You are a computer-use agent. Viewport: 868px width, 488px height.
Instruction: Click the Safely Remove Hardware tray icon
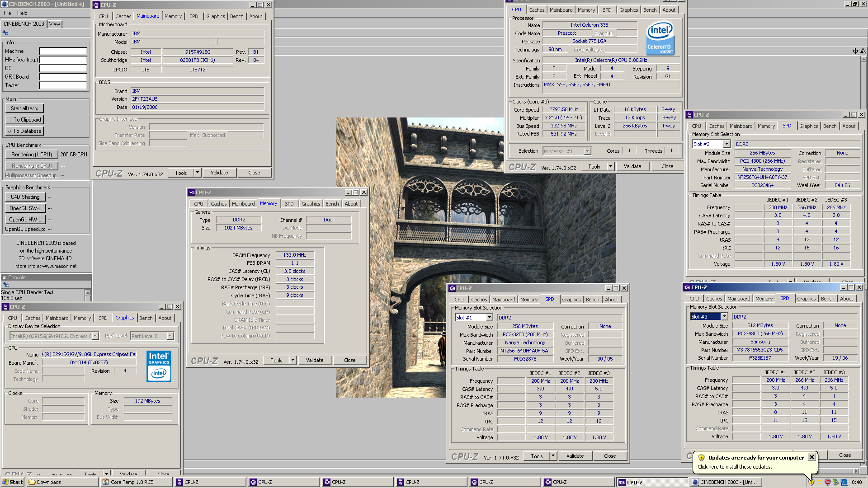coord(835,482)
